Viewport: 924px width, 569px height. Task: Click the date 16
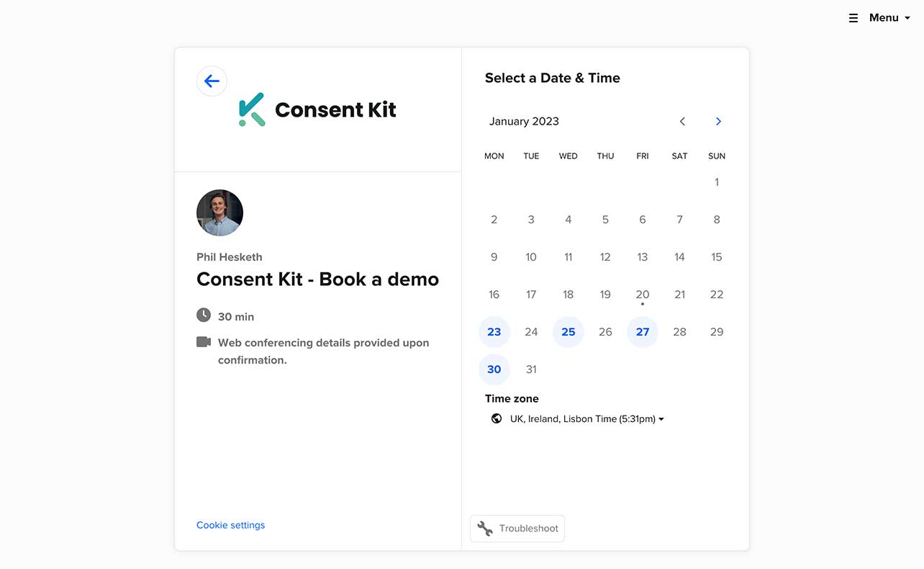[494, 295]
